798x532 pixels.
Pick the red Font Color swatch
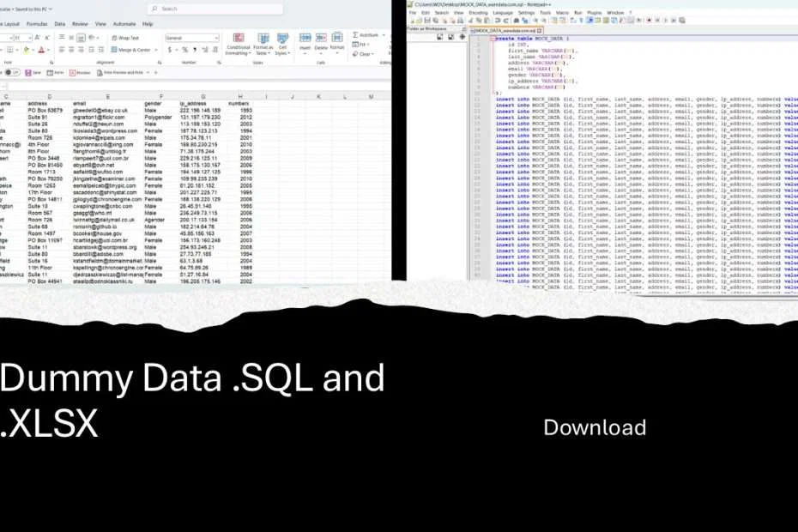[x=41, y=50]
